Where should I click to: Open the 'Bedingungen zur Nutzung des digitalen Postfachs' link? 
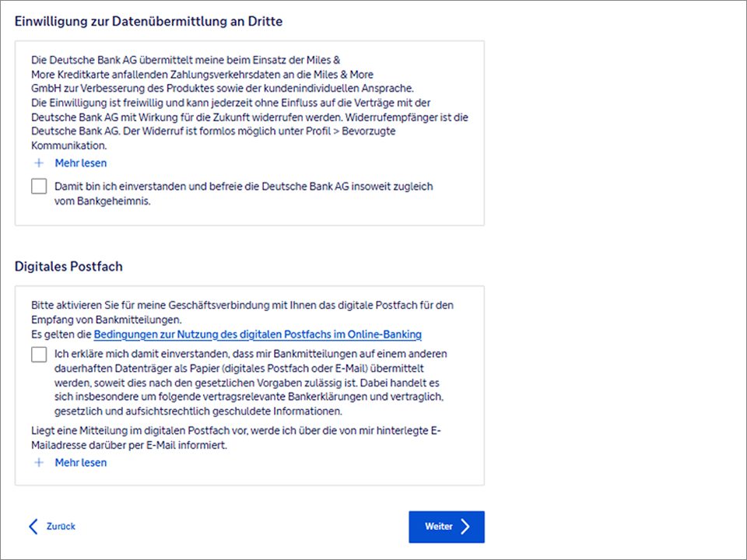pos(258,334)
